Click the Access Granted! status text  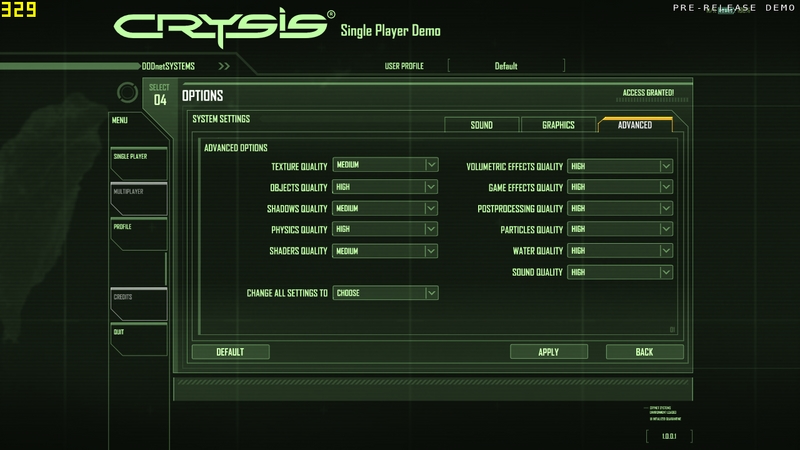[648, 93]
